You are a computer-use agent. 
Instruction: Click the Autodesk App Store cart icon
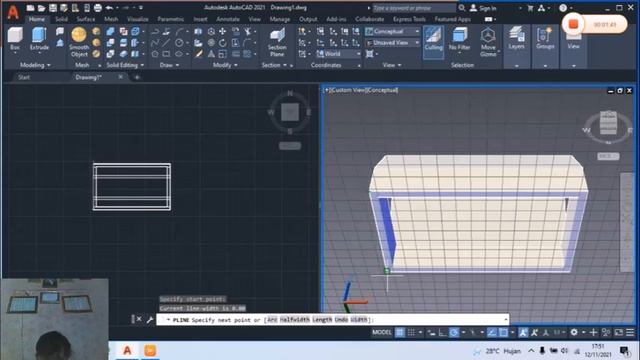coord(530,8)
